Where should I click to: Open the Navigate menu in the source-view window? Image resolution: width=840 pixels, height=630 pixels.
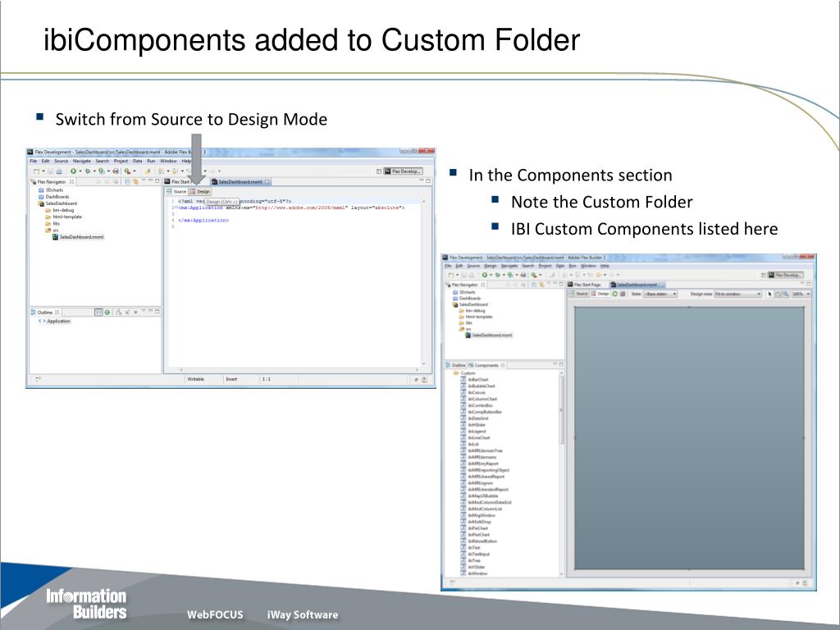(82, 161)
